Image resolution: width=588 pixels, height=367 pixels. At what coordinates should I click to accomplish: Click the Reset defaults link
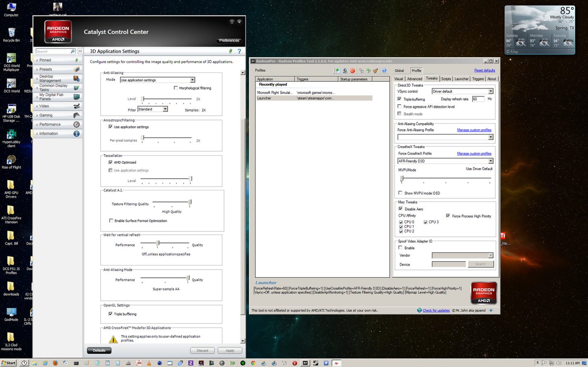pos(484,70)
